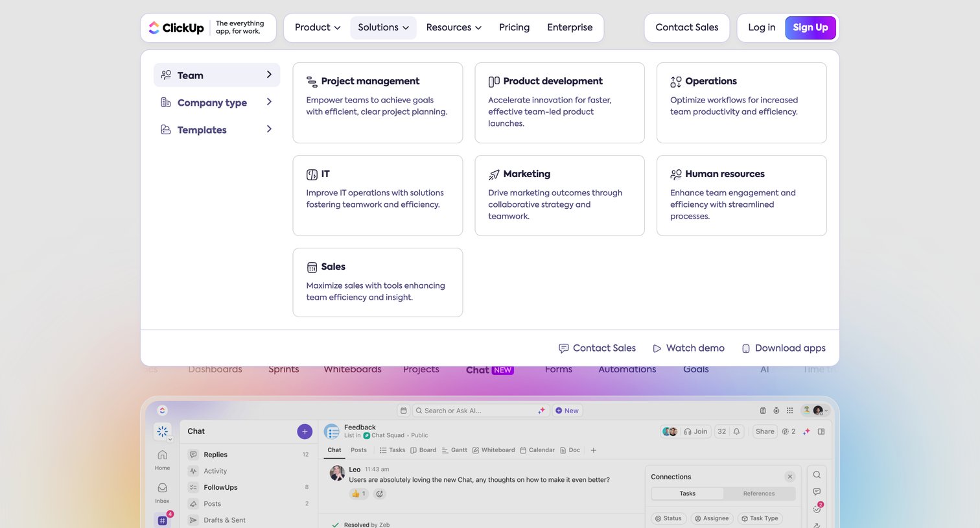This screenshot has width=980, height=528.
Task: Click the notification bell beside 32
Action: 736,431
